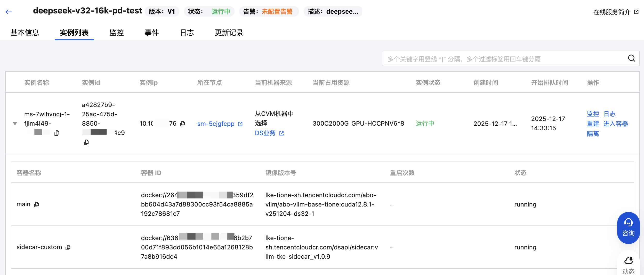Click the back arrow icon
Image resolution: width=644 pixels, height=275 pixels.
[x=9, y=12]
